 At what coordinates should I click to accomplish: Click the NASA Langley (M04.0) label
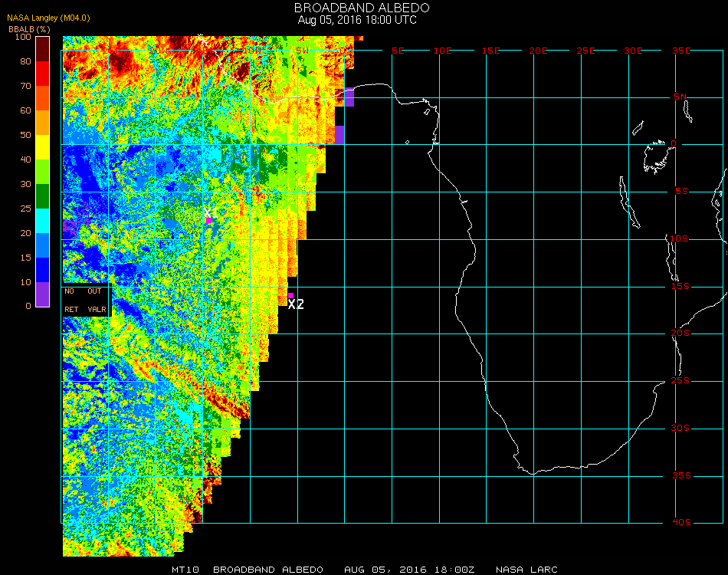(x=49, y=18)
